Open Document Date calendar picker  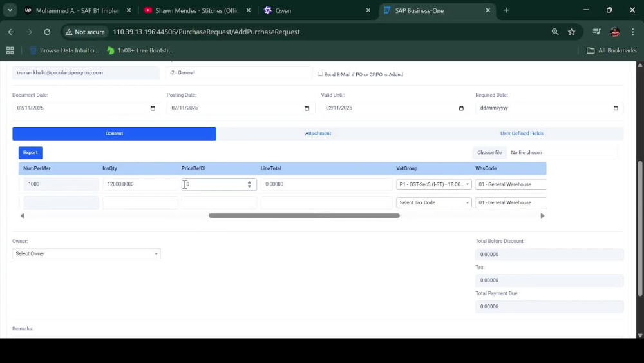[x=153, y=108]
